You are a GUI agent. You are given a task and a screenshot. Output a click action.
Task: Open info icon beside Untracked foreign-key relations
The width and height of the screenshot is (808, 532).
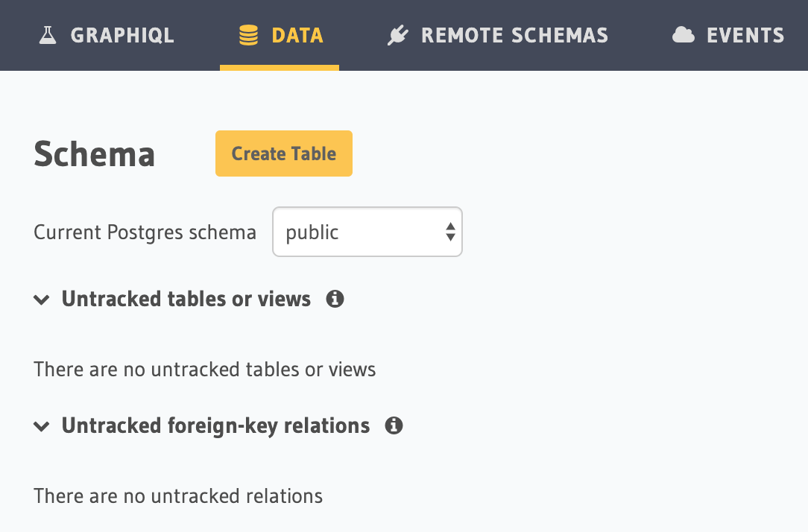coord(394,426)
